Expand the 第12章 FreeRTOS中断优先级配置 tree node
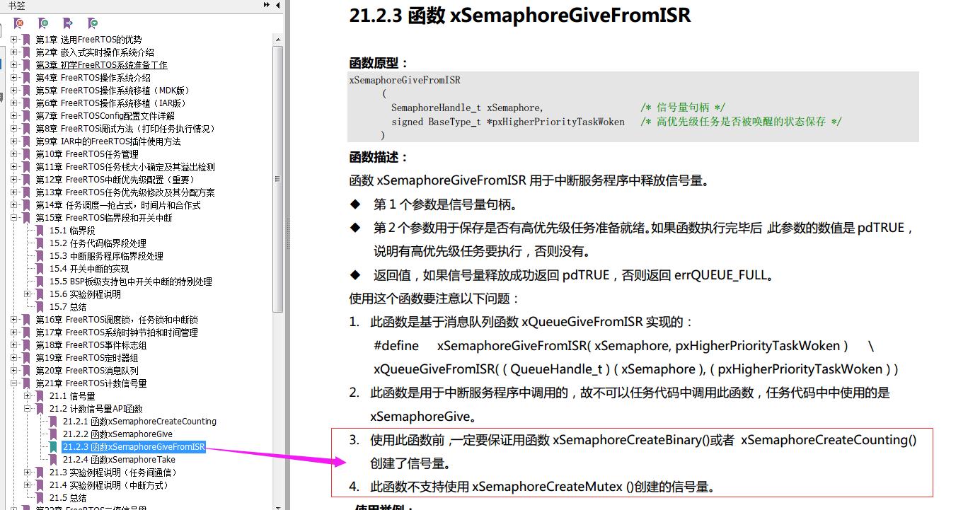980x510 pixels. click(14, 180)
